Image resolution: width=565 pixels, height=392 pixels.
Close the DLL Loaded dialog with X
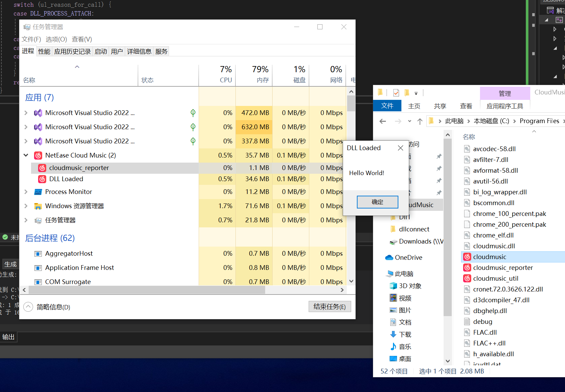point(400,148)
